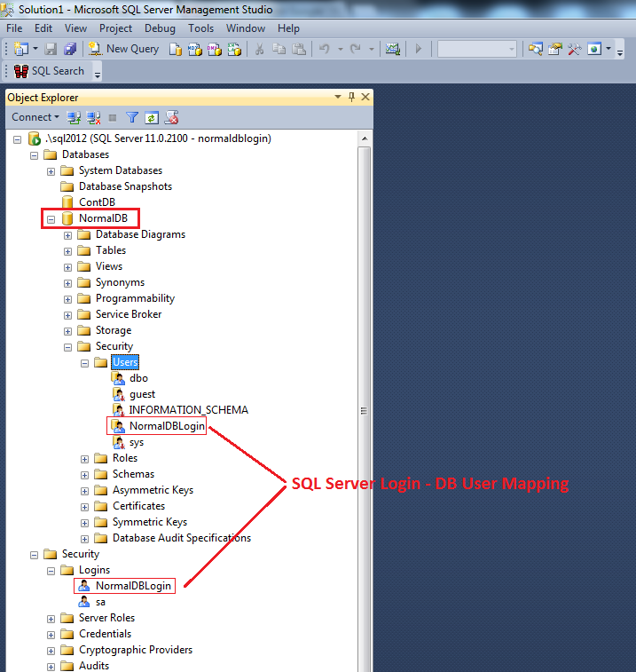Image resolution: width=636 pixels, height=672 pixels.
Task: Click the Toolbox wrench icon
Action: point(574,49)
